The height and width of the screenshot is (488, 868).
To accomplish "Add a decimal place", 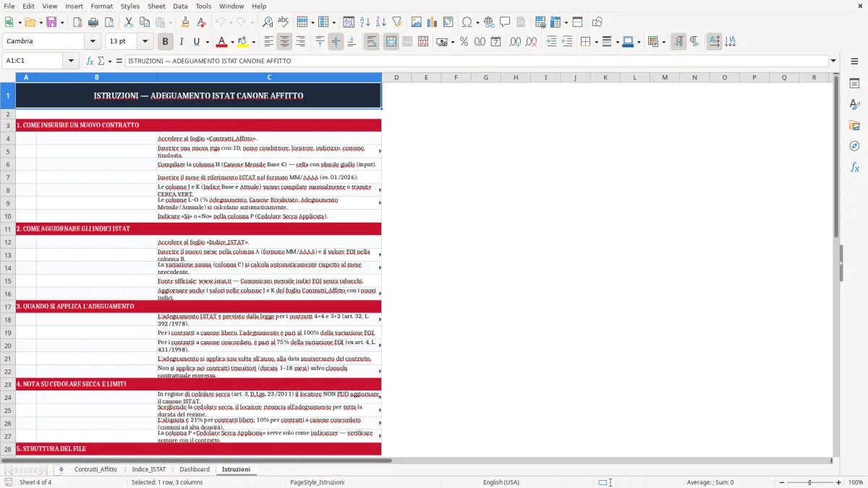I will (x=515, y=42).
